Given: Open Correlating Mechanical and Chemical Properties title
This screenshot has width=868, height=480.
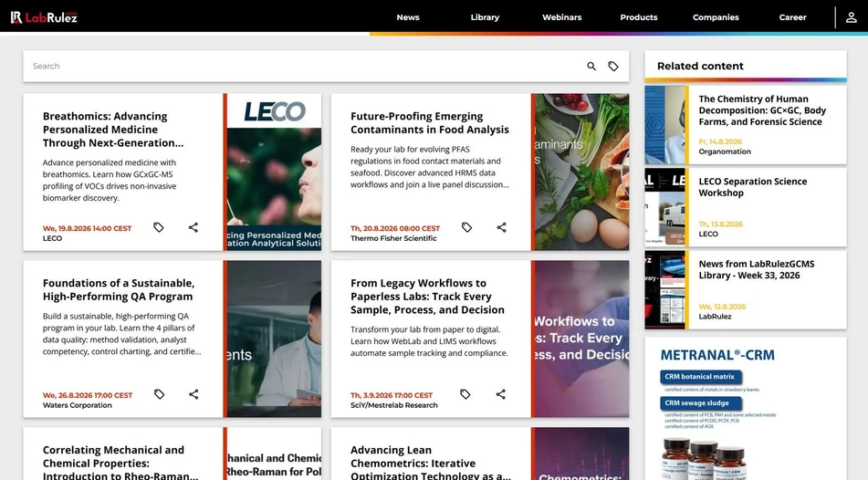Looking at the screenshot, I should 120,463.
